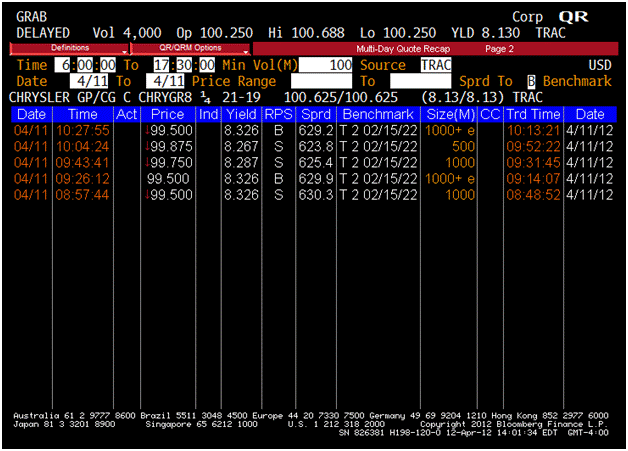Click the spread value 623.8
The image size is (628, 451).
(x=316, y=147)
